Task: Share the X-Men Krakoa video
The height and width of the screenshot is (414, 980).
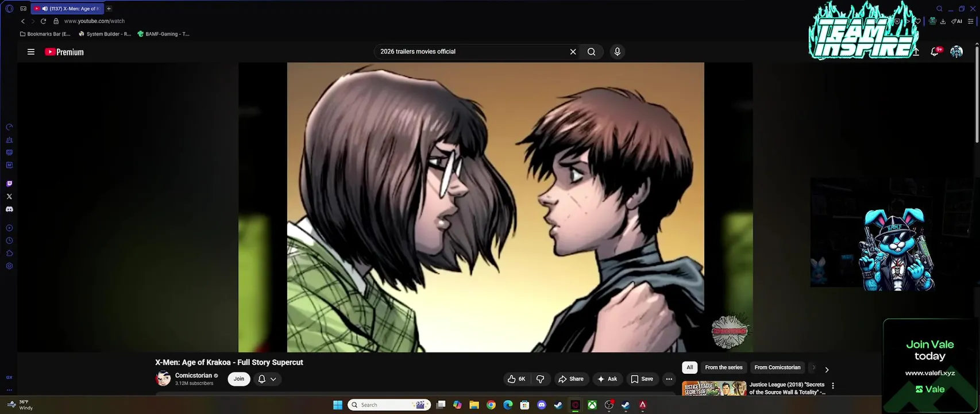Action: click(x=571, y=379)
